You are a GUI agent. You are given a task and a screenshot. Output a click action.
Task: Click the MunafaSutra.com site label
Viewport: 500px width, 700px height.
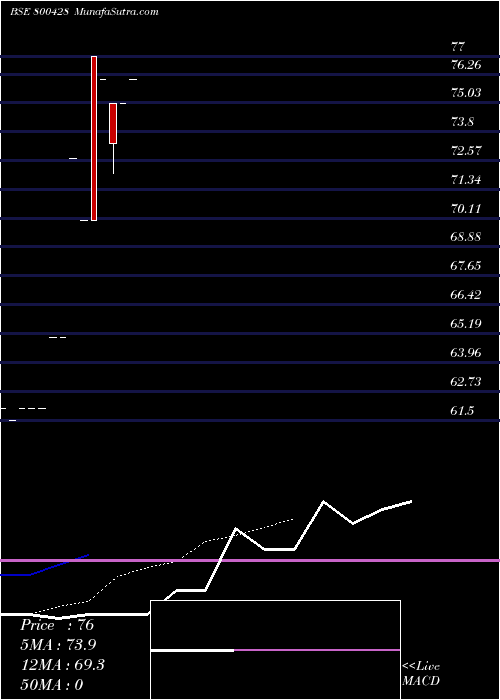pos(116,11)
